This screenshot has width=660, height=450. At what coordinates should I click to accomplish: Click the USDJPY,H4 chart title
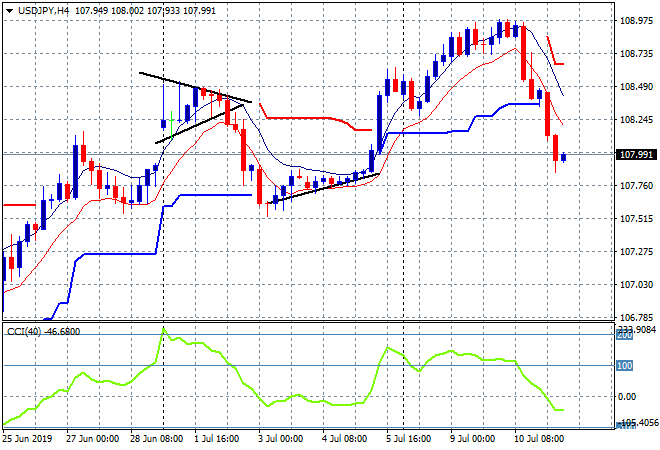(44, 11)
